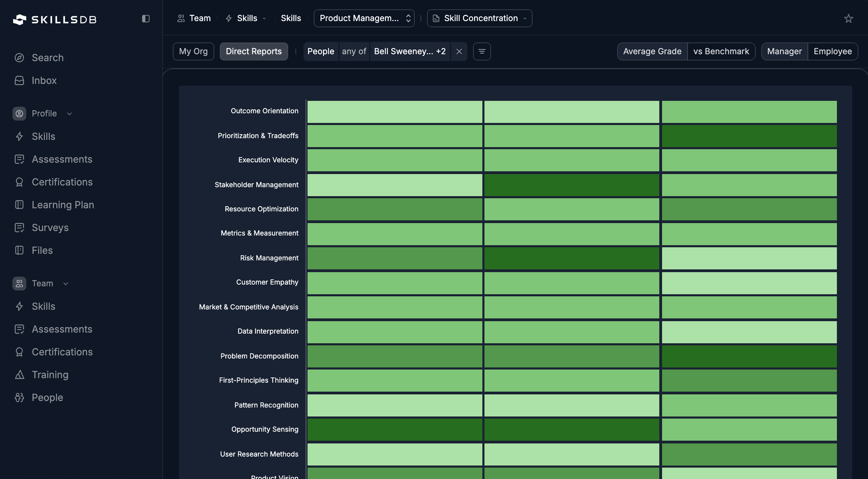Enable vs Benchmark comparison mode
The image size is (868, 479).
coord(721,51)
